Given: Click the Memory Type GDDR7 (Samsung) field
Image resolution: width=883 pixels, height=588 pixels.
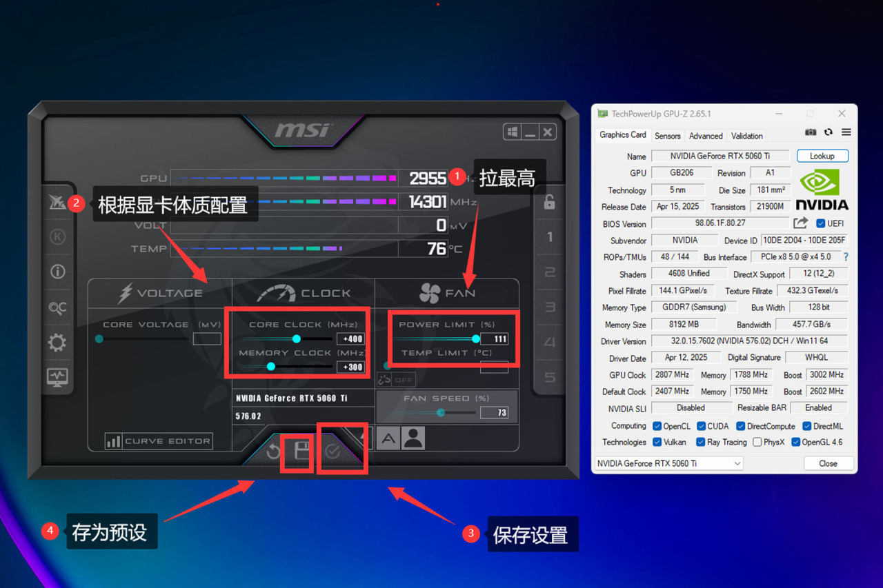Looking at the screenshot, I should (694, 307).
